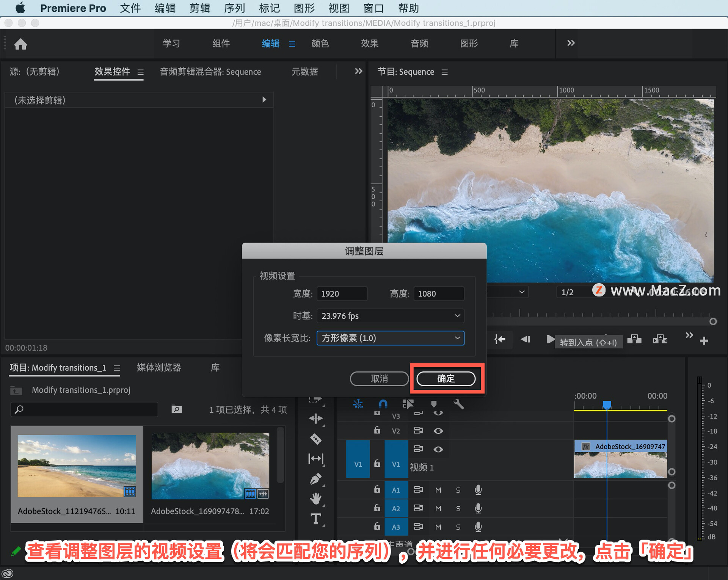Click the blue timeline playhead
The image size is (728, 580).
pyautogui.click(x=607, y=405)
